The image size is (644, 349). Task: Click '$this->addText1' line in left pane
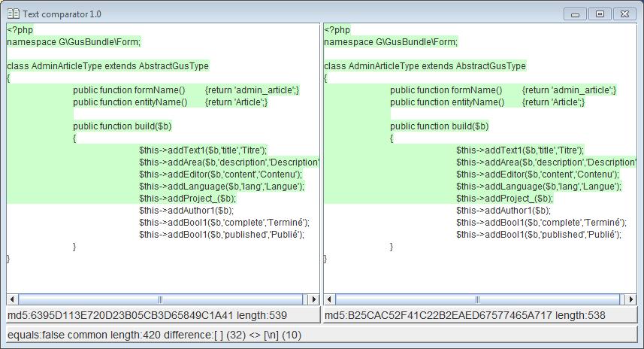click(203, 150)
